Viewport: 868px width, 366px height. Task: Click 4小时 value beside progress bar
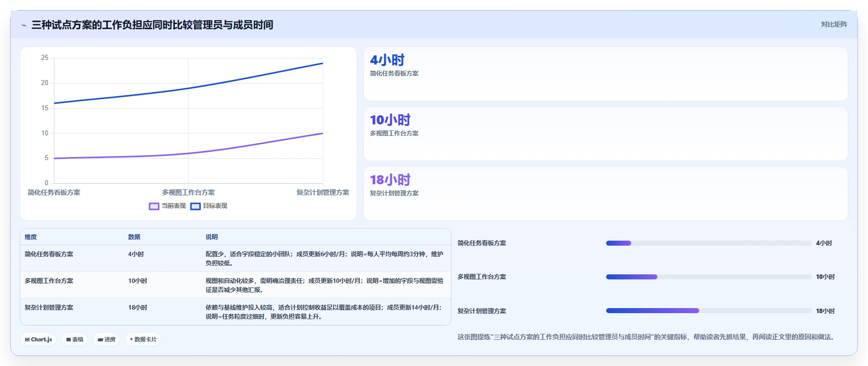824,243
